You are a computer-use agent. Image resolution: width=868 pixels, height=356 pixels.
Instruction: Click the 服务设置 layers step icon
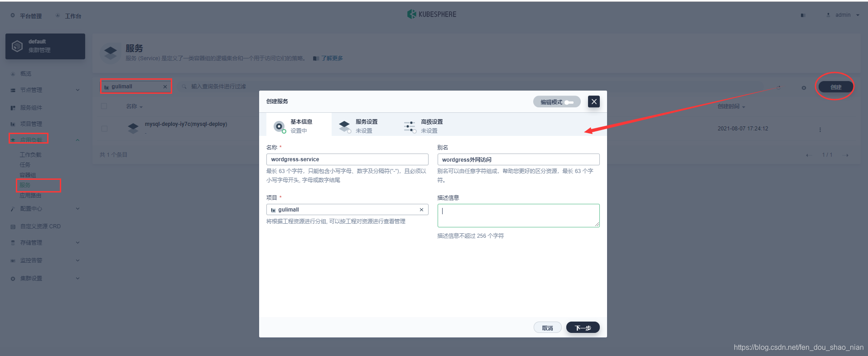tap(345, 126)
